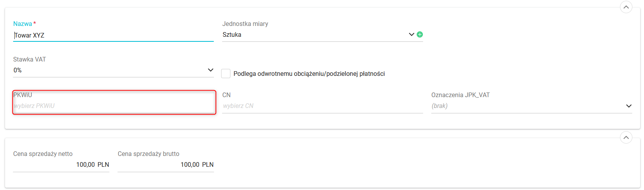Click the 'PKWiU' field label
644x190 pixels.
(22, 95)
